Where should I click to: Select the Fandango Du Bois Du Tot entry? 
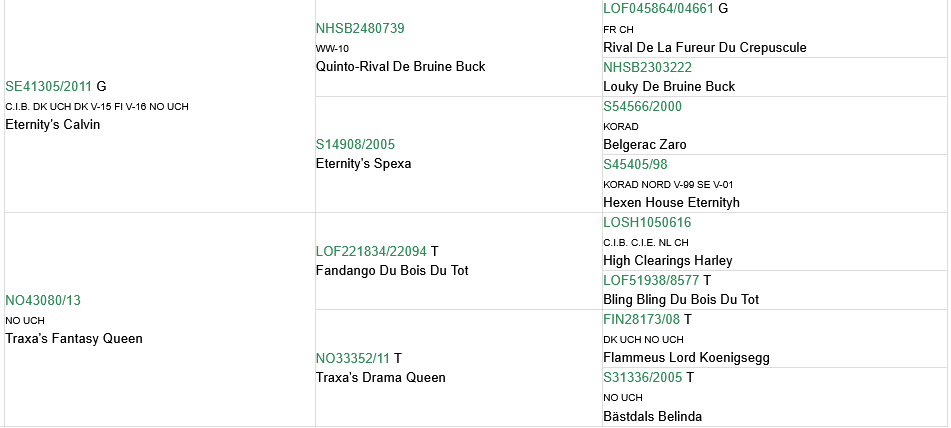(392, 270)
